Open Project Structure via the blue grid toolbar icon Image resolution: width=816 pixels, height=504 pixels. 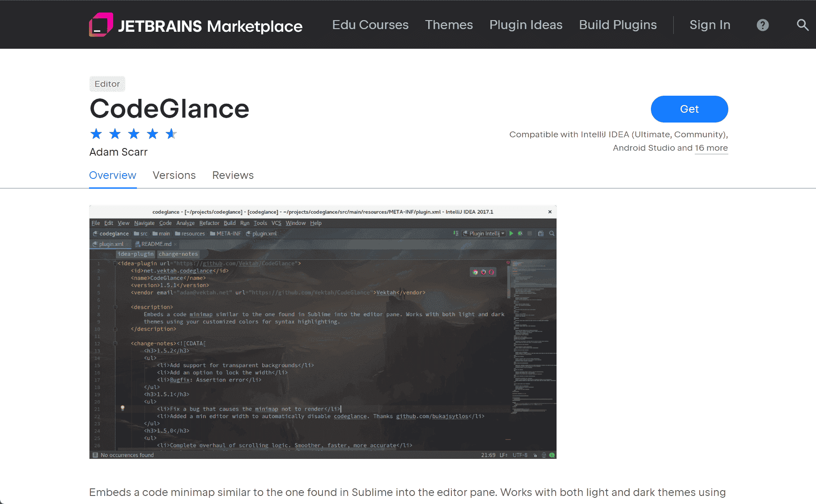[540, 233]
